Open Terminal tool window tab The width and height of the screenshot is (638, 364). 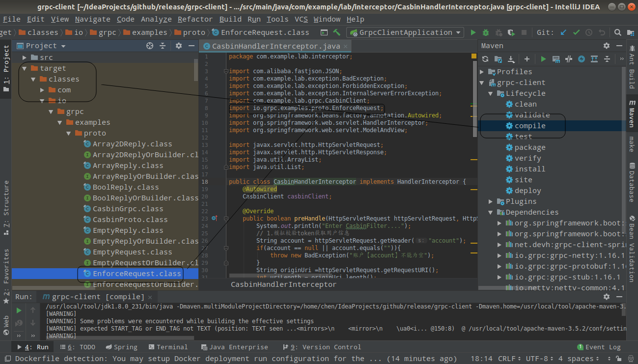click(167, 347)
